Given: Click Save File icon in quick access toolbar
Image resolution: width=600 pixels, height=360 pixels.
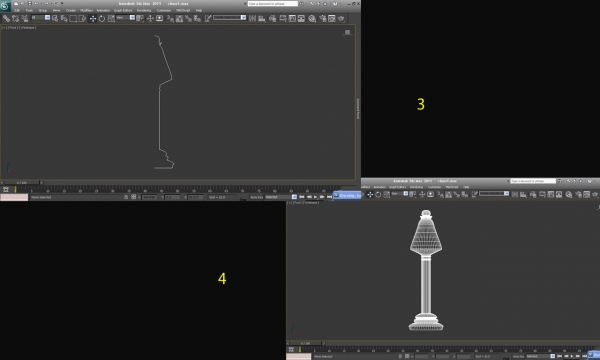Looking at the screenshot, I should click(29, 3).
